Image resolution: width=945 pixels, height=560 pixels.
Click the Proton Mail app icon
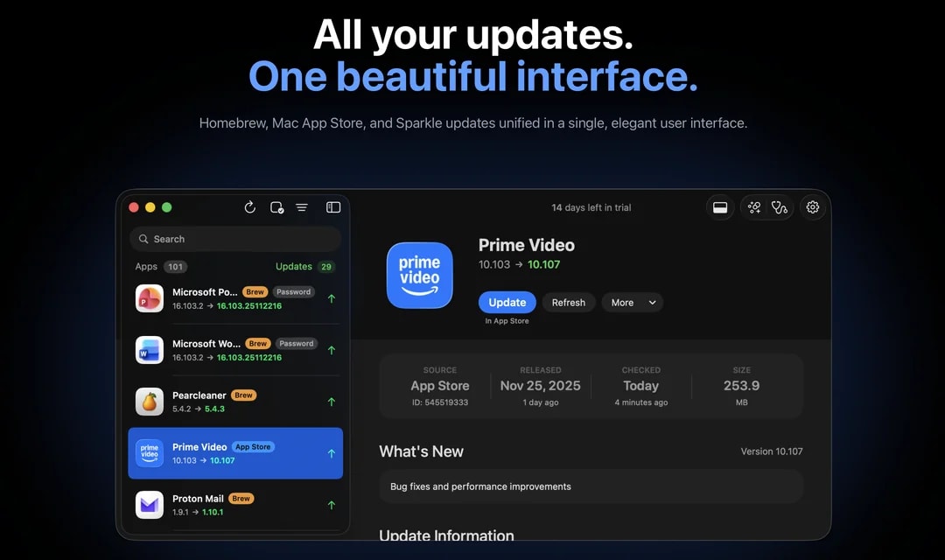(x=149, y=505)
